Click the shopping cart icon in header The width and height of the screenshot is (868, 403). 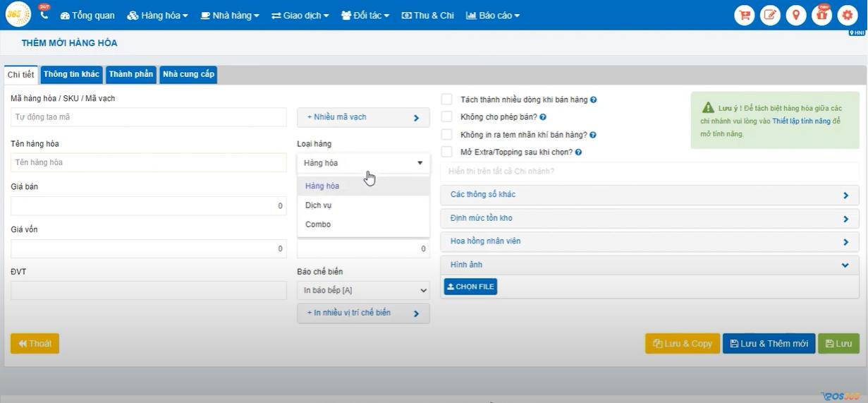pos(745,15)
